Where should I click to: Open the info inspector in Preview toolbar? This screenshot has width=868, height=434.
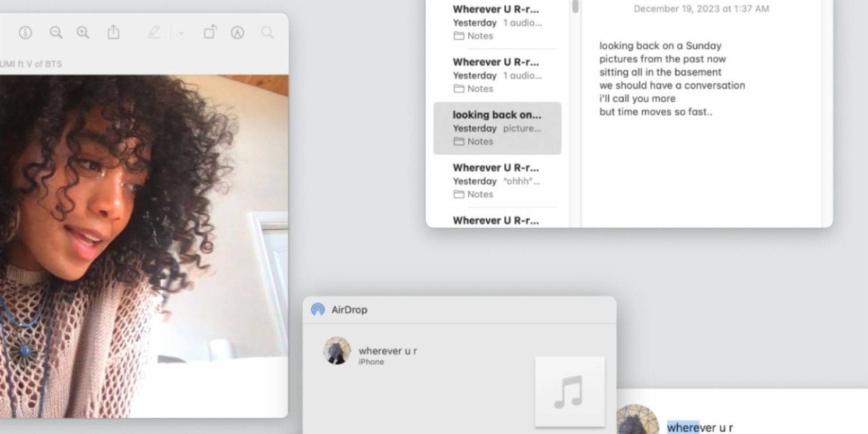25,33
